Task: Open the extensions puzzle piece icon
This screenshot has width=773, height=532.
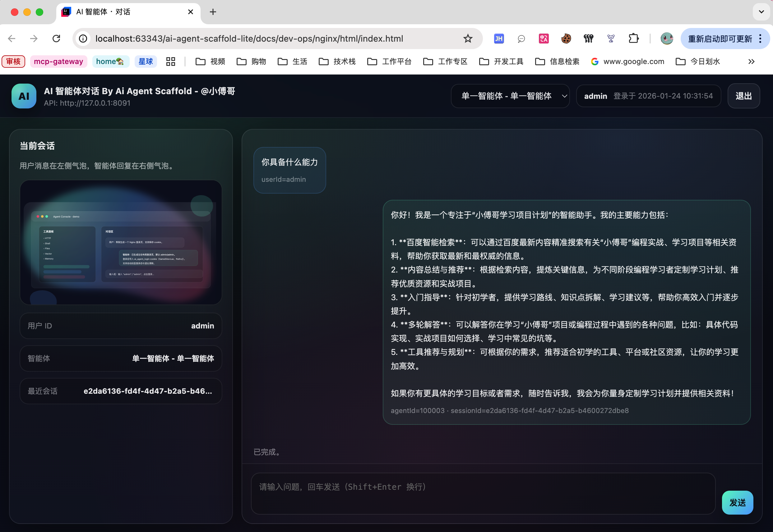Action: [633, 39]
